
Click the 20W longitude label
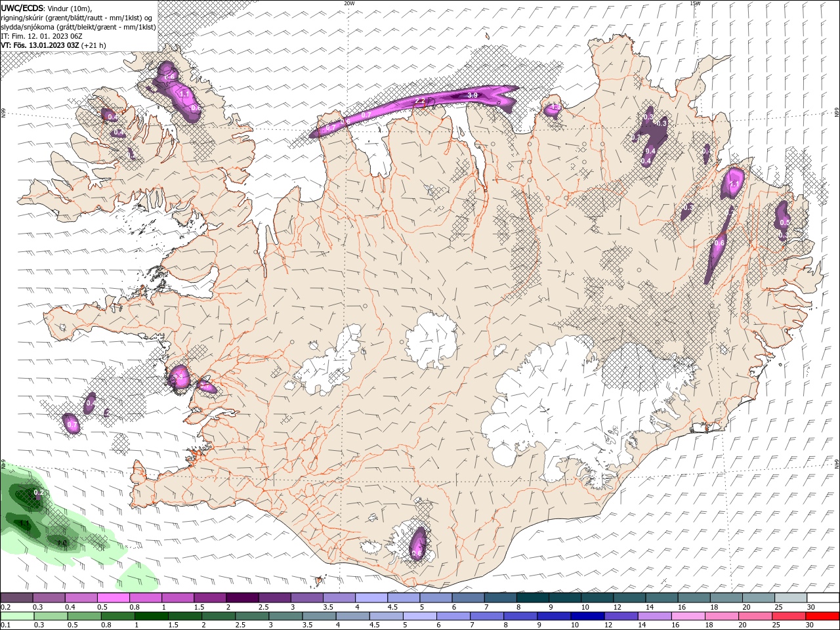pyautogui.click(x=349, y=3)
